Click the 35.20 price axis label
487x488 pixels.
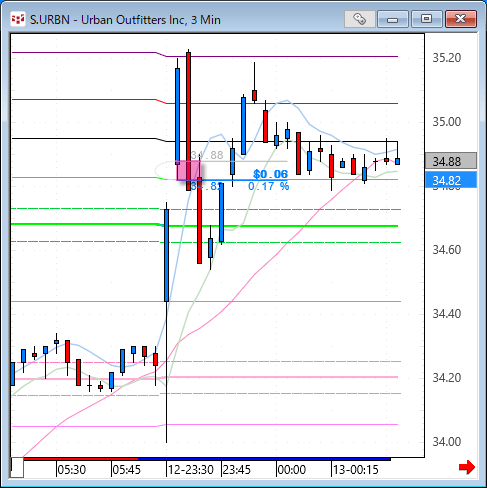coord(447,58)
